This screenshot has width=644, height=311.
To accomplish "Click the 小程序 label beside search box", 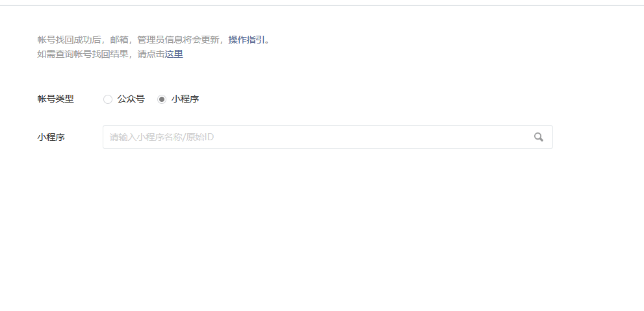I will pos(51,137).
